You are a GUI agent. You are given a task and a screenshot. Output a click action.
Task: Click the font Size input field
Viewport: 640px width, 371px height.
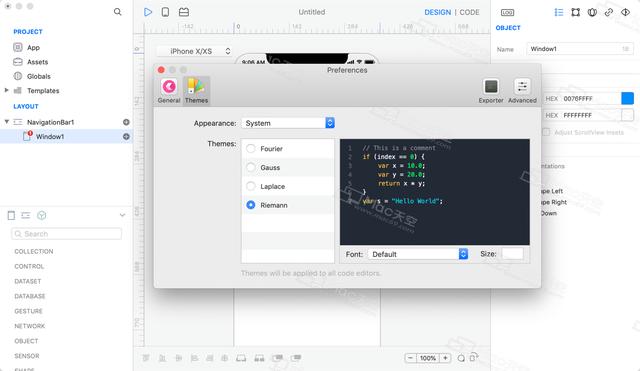pos(512,253)
